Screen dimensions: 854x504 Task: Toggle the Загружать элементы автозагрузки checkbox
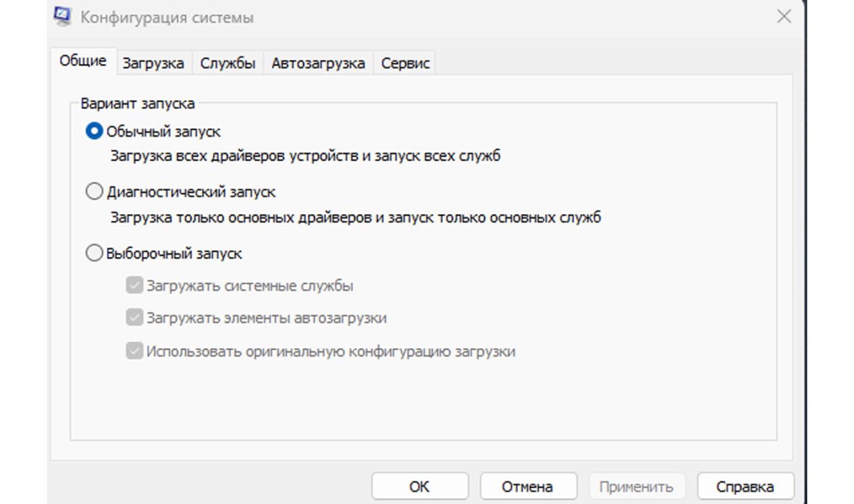click(x=134, y=318)
